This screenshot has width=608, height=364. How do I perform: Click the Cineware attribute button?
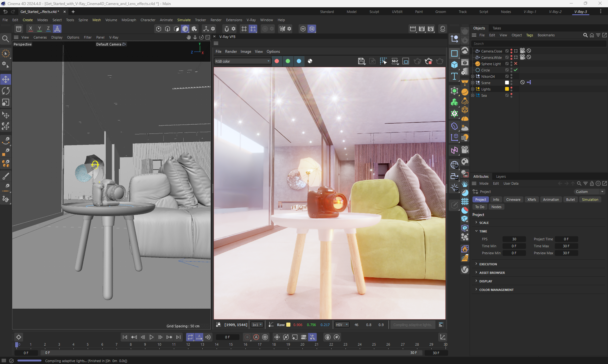tap(513, 200)
